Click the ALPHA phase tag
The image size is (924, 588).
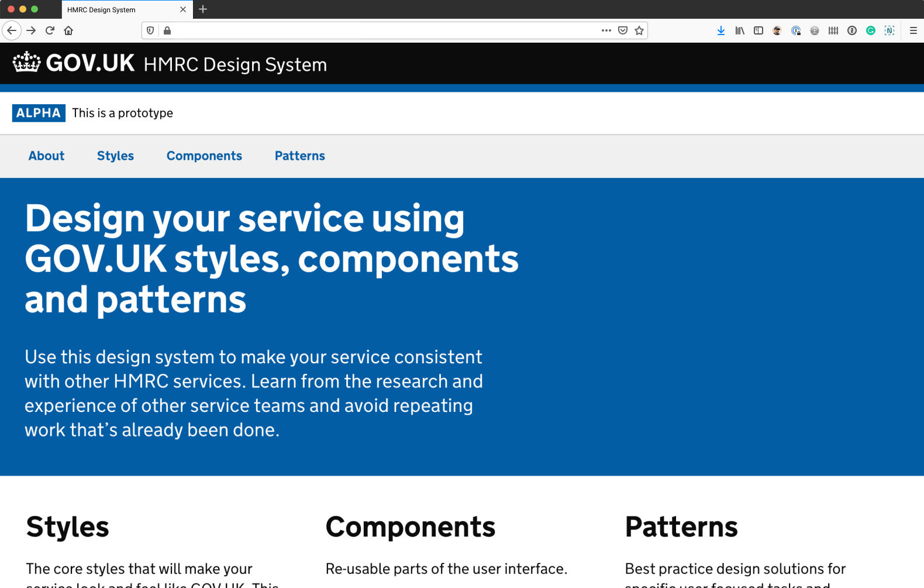pyautogui.click(x=39, y=113)
